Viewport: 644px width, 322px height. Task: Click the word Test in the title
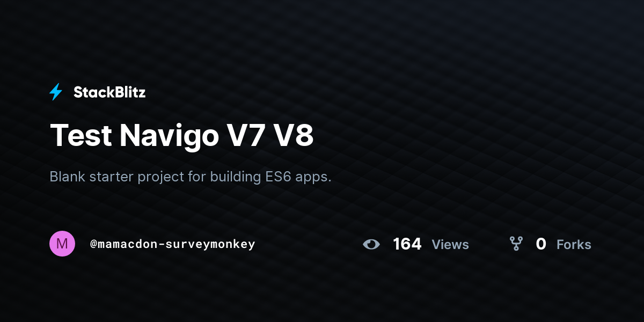(81, 135)
